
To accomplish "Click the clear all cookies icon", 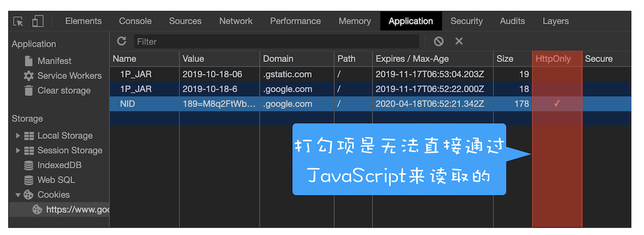I will [439, 41].
